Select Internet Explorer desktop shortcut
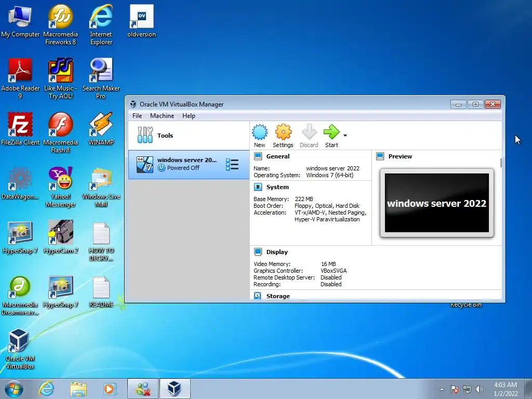Image resolution: width=532 pixels, height=399 pixels. tap(101, 25)
